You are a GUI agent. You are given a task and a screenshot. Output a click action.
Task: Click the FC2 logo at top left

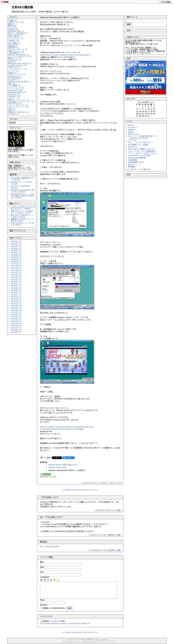point(4,2)
